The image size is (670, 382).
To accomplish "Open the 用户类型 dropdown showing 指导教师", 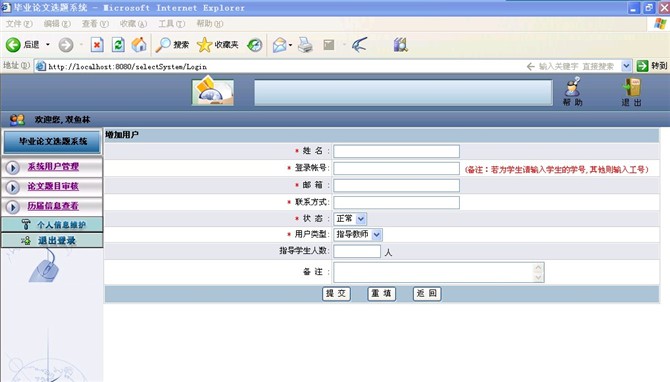I will pos(358,235).
